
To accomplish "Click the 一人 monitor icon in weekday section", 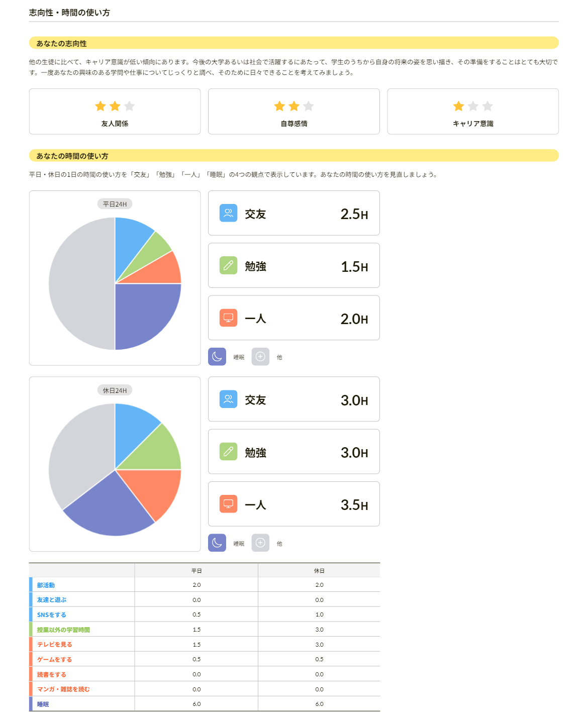I will point(228,318).
